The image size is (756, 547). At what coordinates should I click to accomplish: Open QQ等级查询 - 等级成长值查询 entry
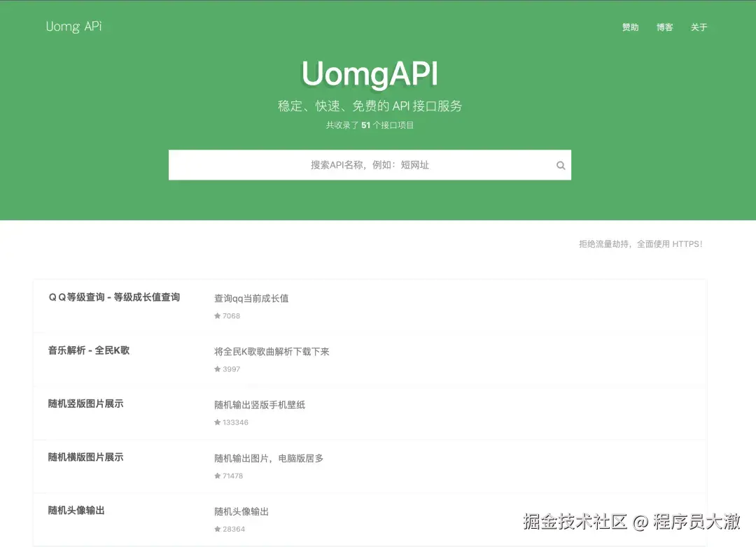click(114, 297)
